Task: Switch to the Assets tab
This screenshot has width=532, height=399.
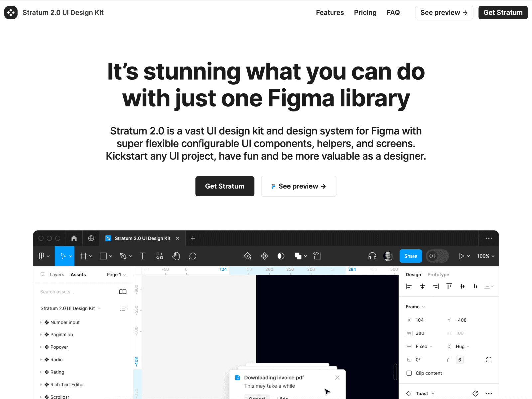Action: click(78, 275)
